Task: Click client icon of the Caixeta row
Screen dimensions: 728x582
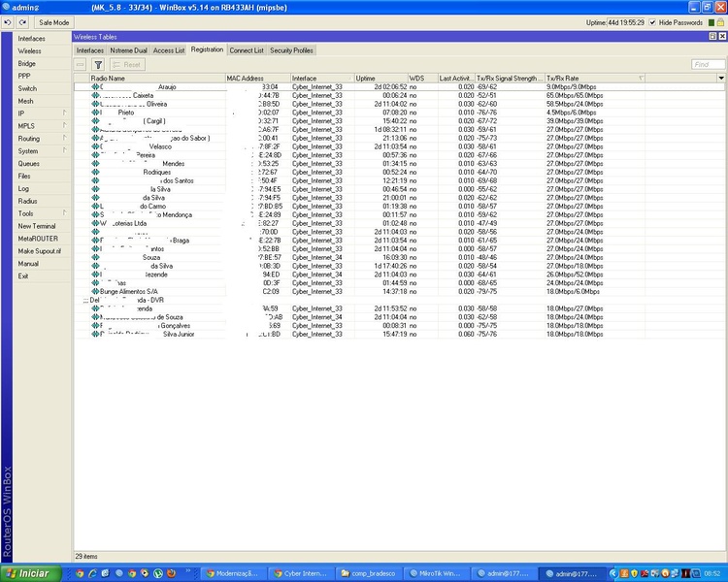Action: (x=95, y=95)
